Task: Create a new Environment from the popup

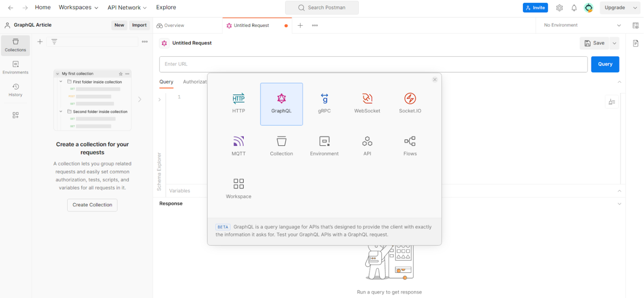Action: point(324,146)
